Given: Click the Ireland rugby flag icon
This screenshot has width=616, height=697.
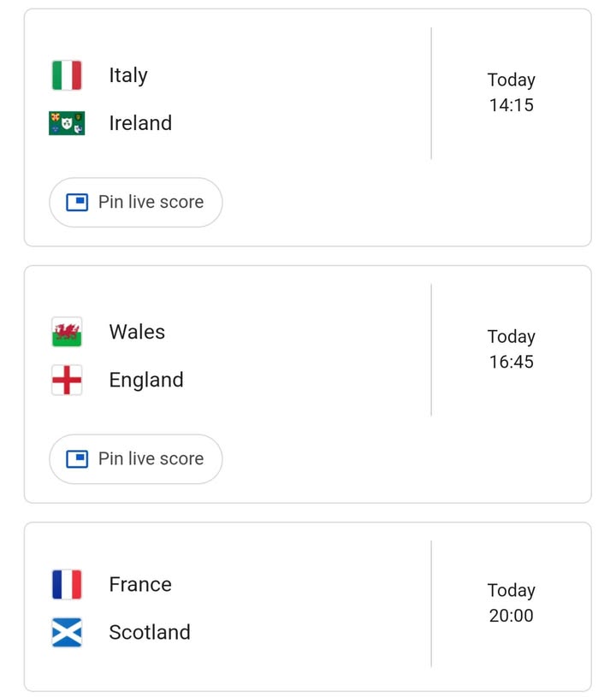Looking at the screenshot, I should pos(67,123).
